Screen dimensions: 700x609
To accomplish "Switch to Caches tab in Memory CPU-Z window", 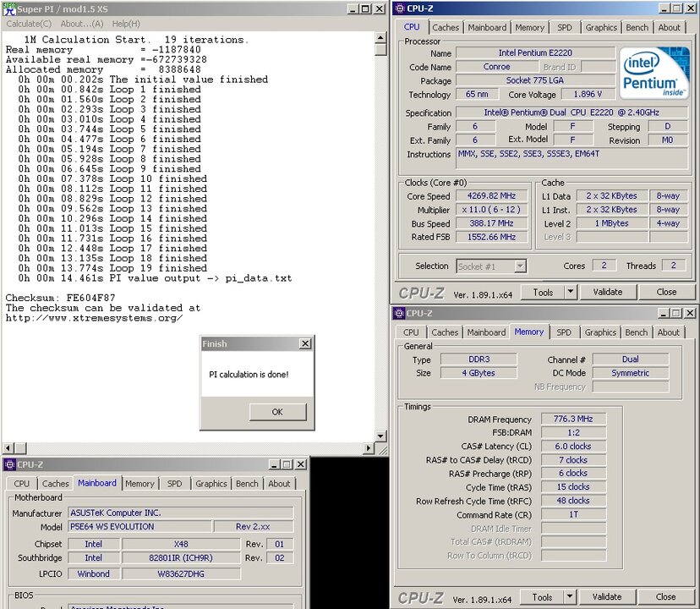I will (x=445, y=332).
